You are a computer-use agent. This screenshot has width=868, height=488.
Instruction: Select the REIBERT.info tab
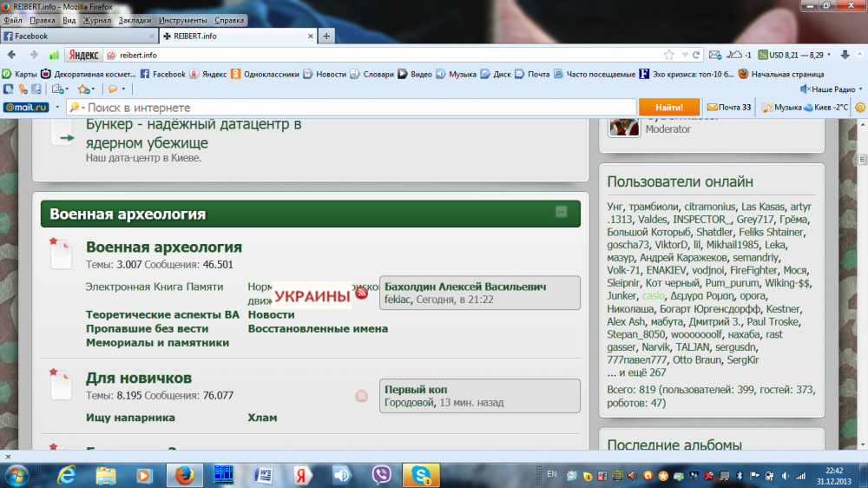coord(238,36)
